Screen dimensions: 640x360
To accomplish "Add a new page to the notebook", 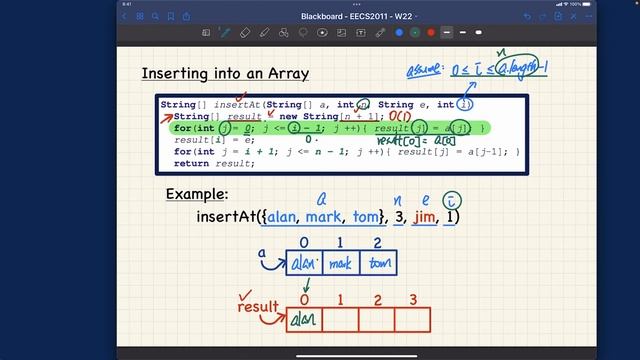I will click(x=558, y=16).
